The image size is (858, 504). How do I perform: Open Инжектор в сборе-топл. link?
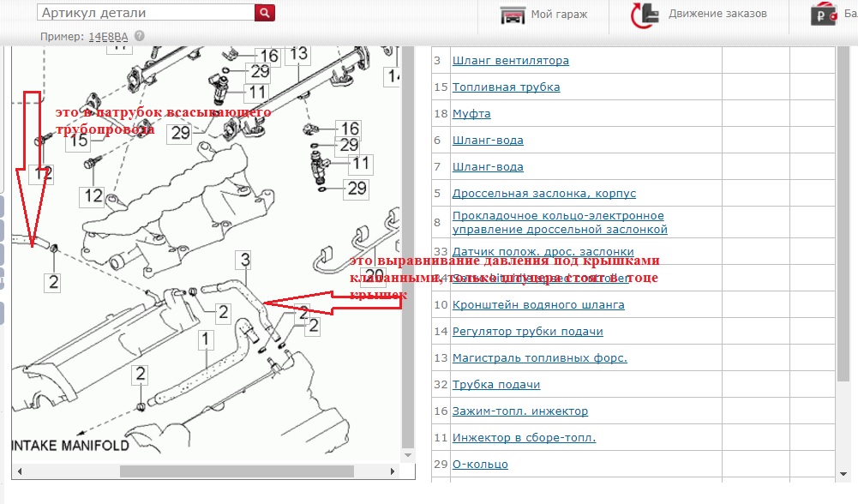coord(524,438)
